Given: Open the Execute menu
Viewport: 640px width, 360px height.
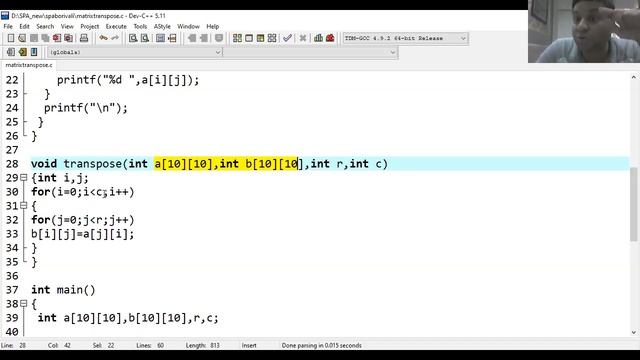Looking at the screenshot, I should click(116, 27).
